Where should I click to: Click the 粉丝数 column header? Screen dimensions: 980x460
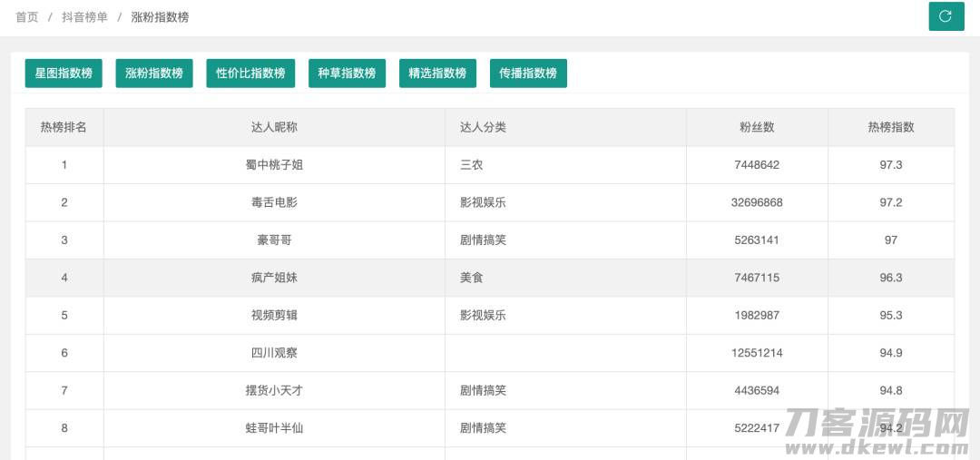(x=757, y=128)
